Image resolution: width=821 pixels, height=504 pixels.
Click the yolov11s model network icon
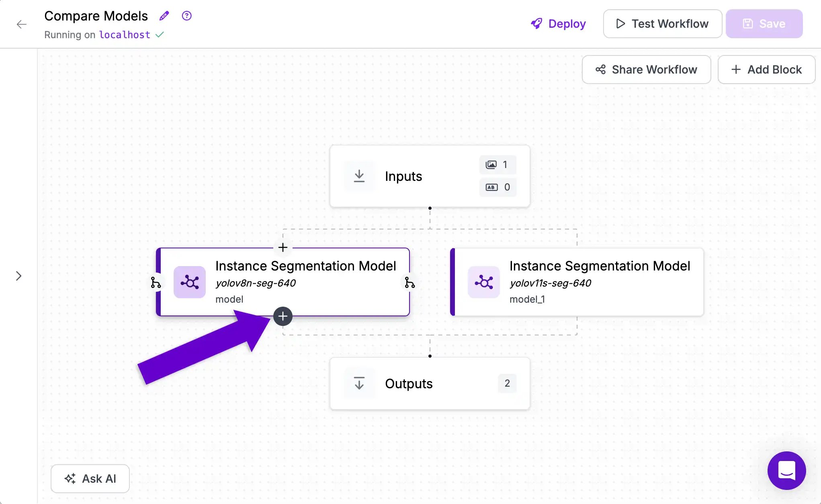coord(484,282)
